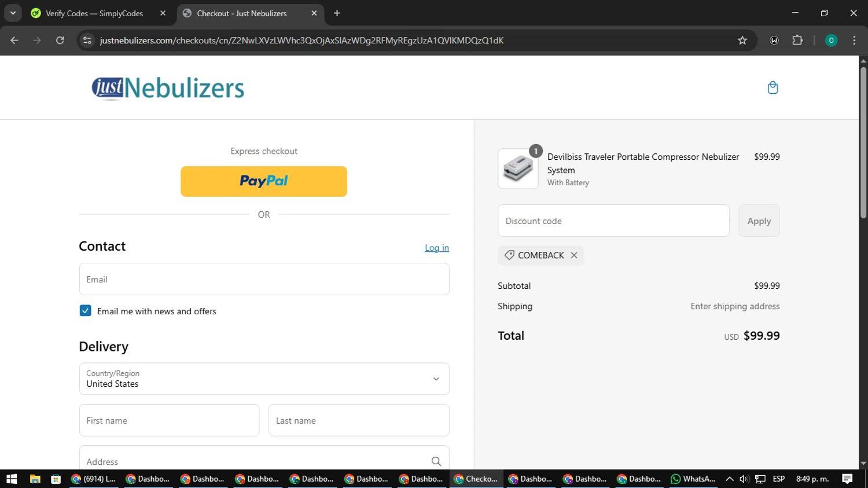This screenshot has height=488, width=868.
Task: Click the Devilbiss nebulizer product thumbnail
Action: (x=518, y=168)
